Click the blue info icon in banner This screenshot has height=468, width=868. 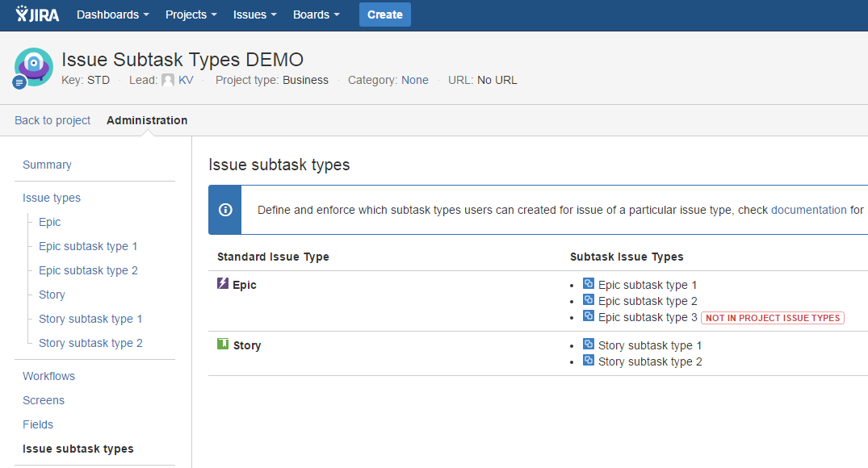[x=225, y=210]
